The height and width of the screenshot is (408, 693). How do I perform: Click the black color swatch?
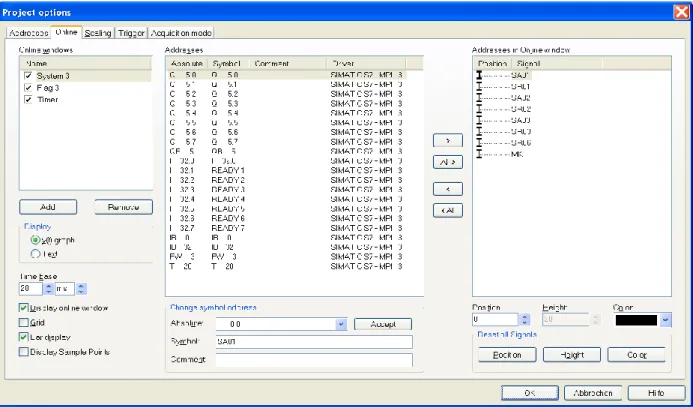(636, 320)
